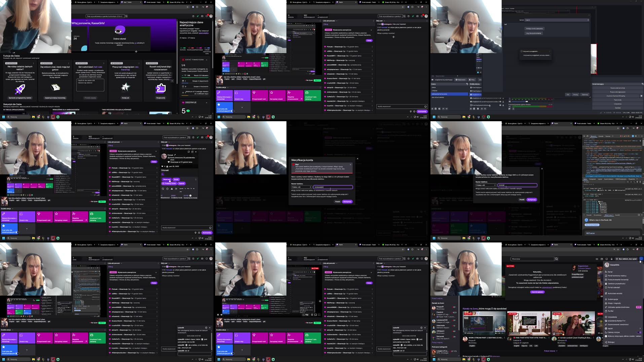This screenshot has width=644, height=362.
Task: Mute the audio channel speaker icon in OBS mixer
Action: pos(509,101)
